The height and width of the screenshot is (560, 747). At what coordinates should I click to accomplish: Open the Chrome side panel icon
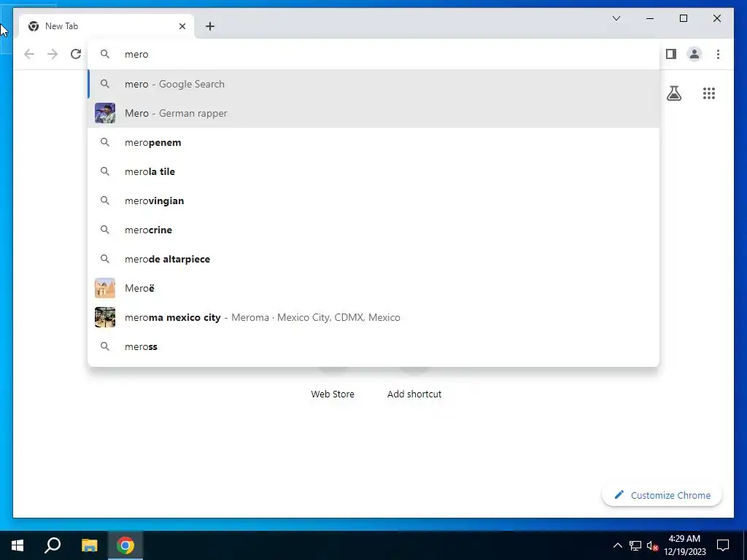click(671, 54)
